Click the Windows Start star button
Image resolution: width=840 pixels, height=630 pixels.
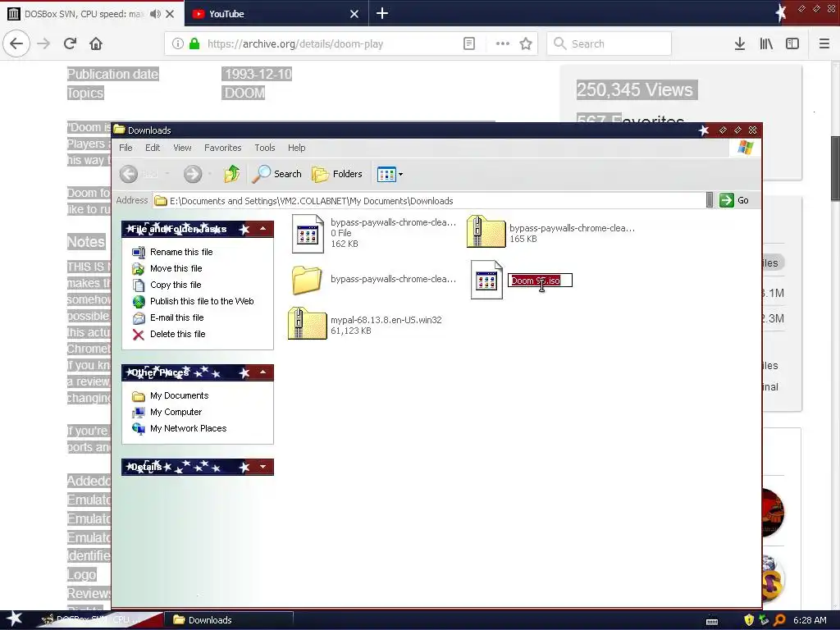tap(14, 619)
